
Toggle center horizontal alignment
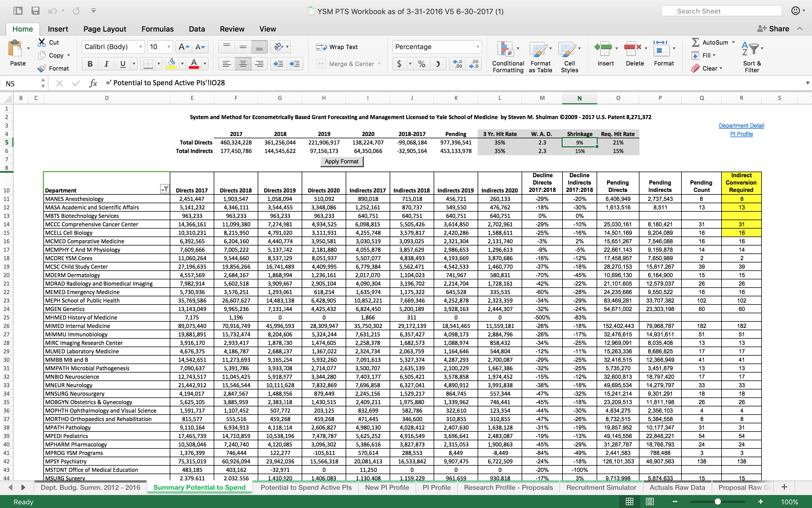[243, 64]
